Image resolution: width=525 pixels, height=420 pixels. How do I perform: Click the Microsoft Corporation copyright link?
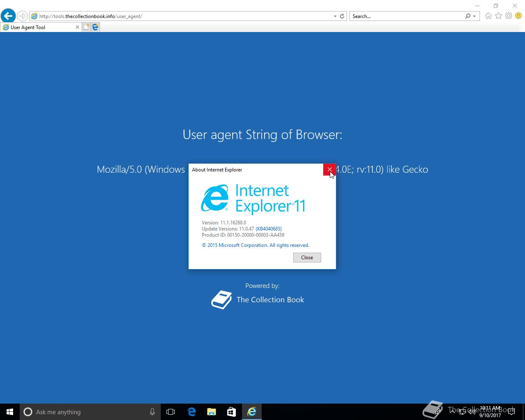[256, 245]
